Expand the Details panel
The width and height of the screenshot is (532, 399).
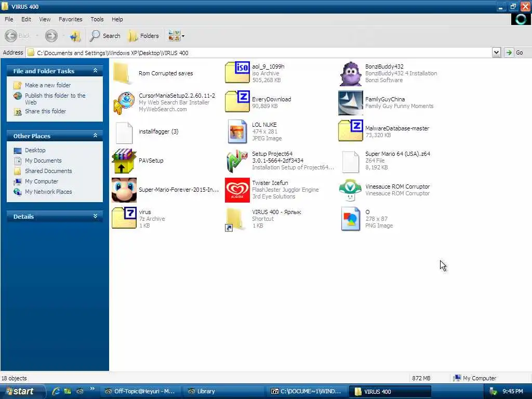(96, 216)
